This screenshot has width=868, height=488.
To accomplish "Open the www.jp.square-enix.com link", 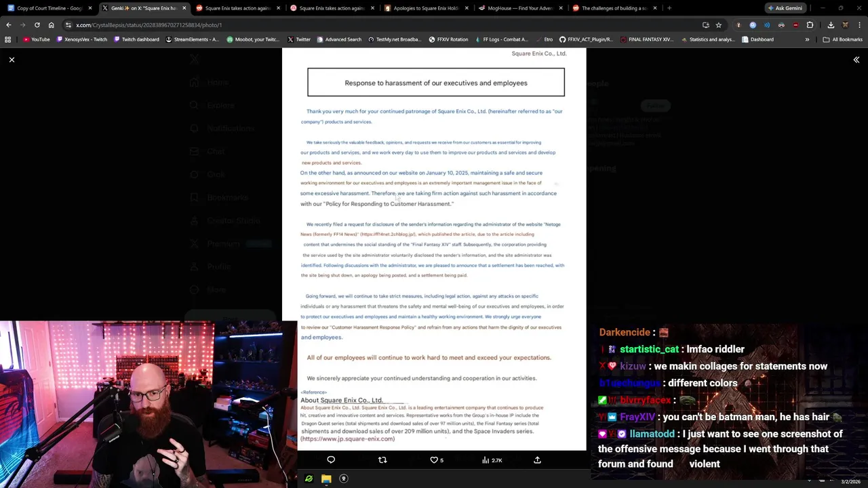I will point(347,439).
